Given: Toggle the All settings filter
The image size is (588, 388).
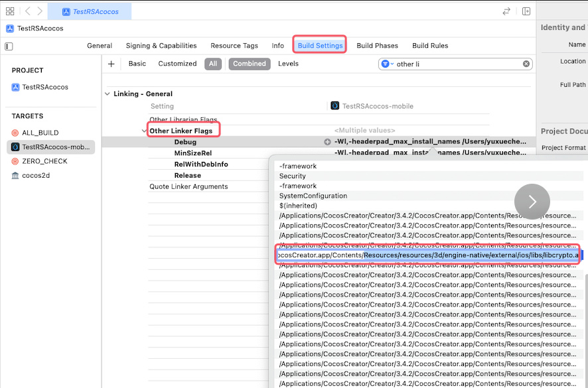Looking at the screenshot, I should [213, 64].
